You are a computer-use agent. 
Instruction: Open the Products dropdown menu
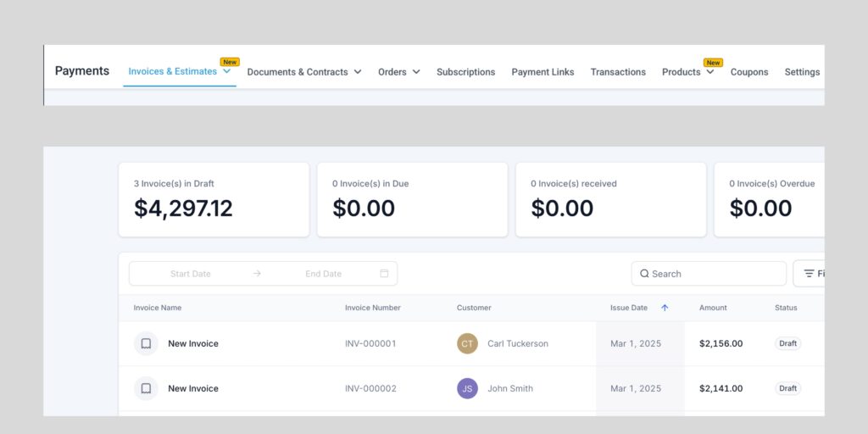pos(710,72)
